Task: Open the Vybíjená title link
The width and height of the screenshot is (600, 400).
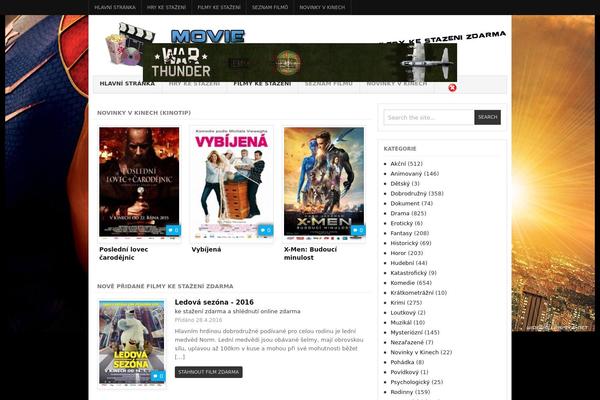Action: click(206, 250)
